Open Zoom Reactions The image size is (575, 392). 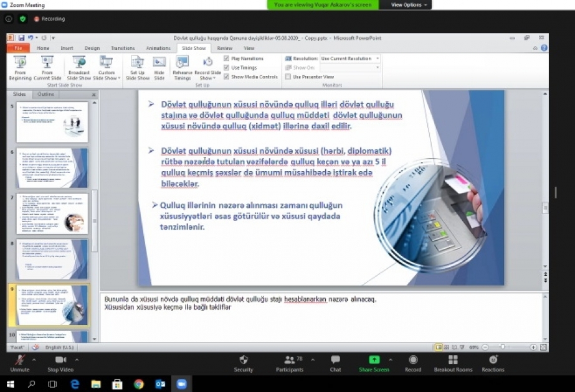[x=493, y=363]
